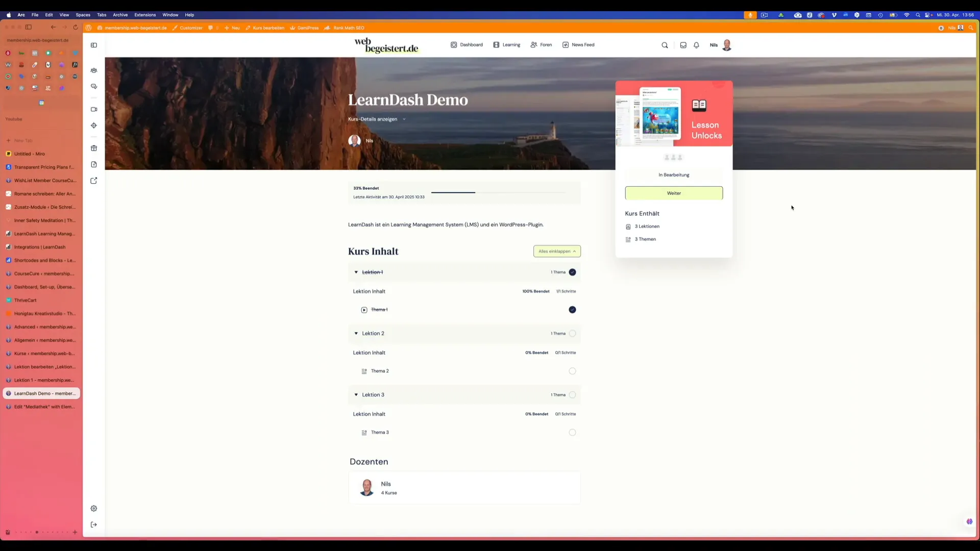980x551 pixels.
Task: Click the Arc reload page icon
Action: coord(76,28)
